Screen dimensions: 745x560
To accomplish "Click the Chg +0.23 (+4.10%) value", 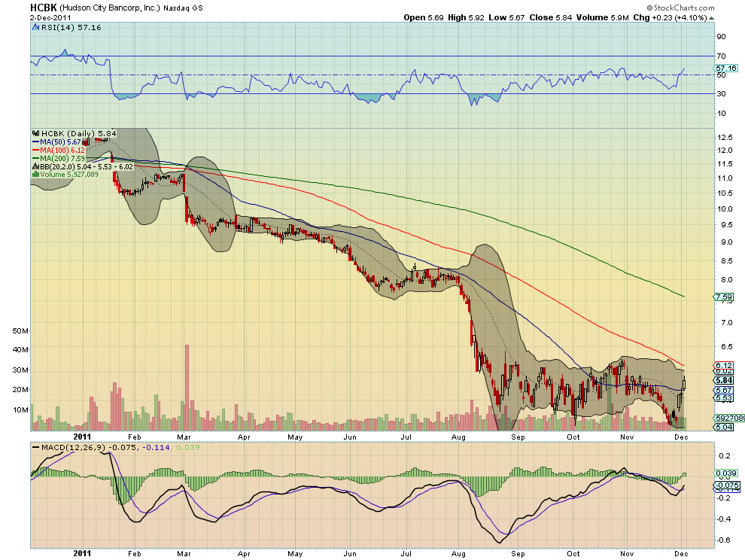I will coord(670,17).
